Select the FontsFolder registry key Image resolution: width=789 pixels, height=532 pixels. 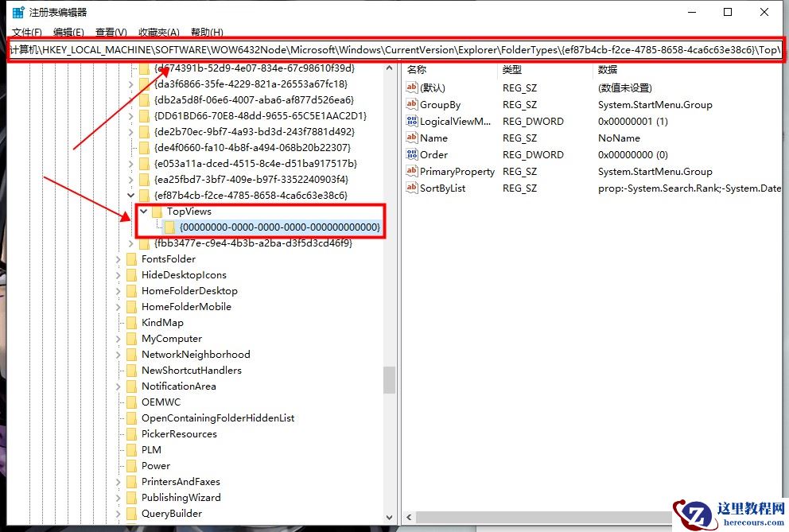169,258
